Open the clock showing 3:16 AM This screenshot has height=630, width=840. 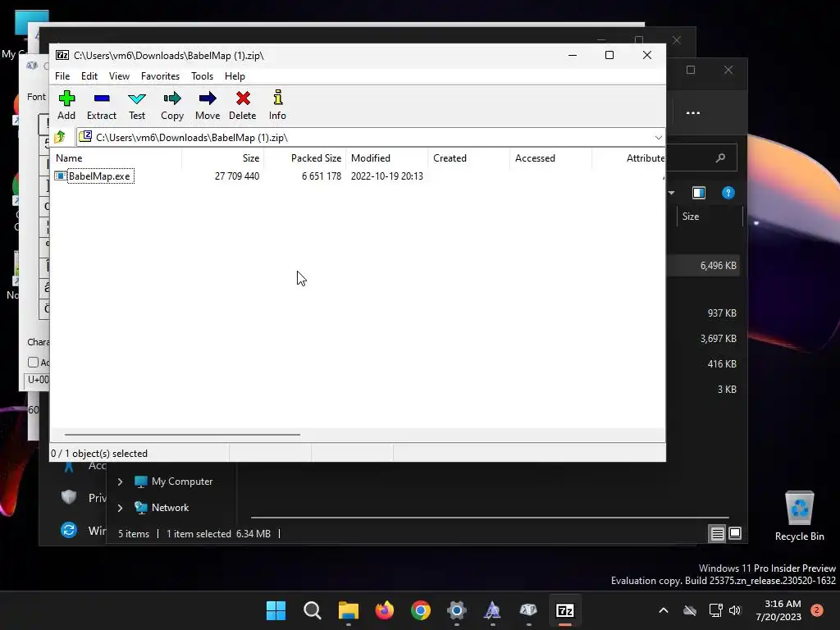778,610
